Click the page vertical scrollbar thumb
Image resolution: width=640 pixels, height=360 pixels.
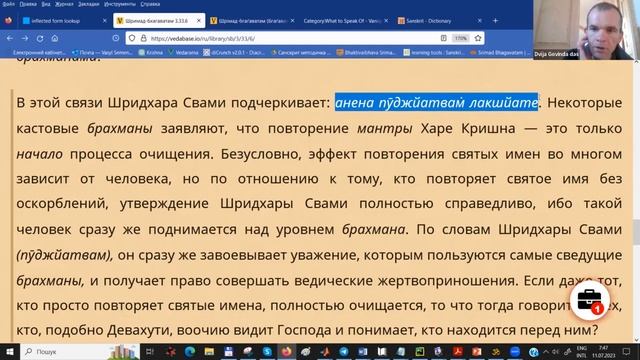pos(636,232)
